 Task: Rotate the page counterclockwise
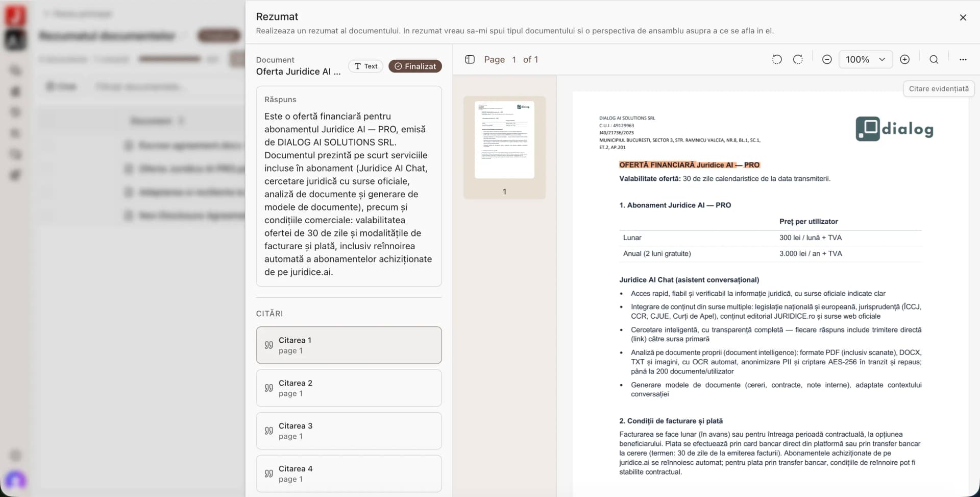point(777,60)
